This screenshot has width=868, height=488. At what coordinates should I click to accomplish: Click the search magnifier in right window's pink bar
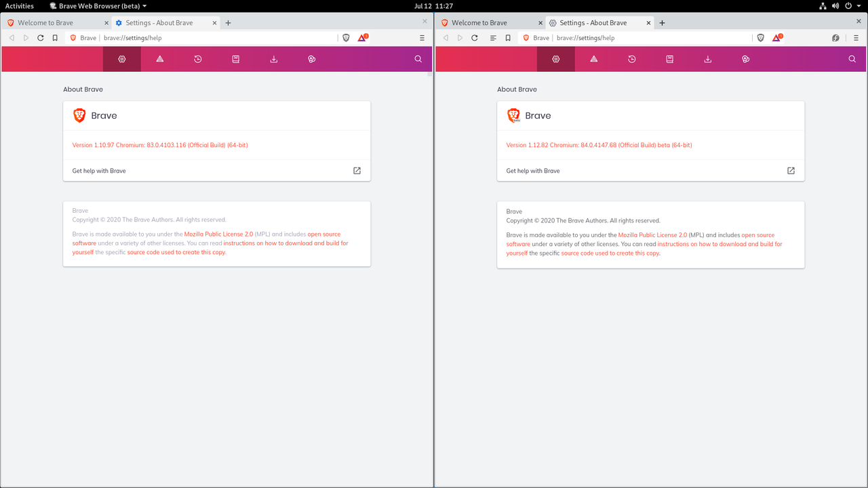[852, 59]
